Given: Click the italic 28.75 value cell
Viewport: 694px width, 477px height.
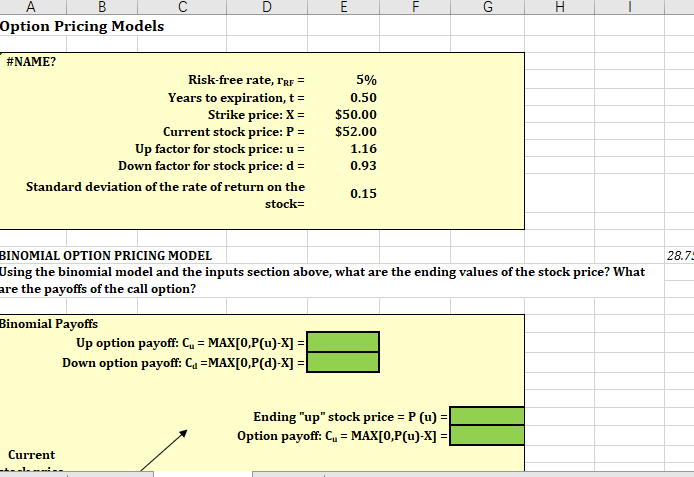Looking at the screenshot, I should [x=680, y=256].
